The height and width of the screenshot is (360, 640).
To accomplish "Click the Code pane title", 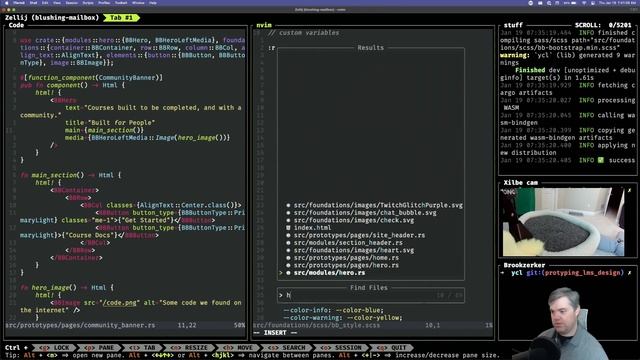I will (16, 25).
